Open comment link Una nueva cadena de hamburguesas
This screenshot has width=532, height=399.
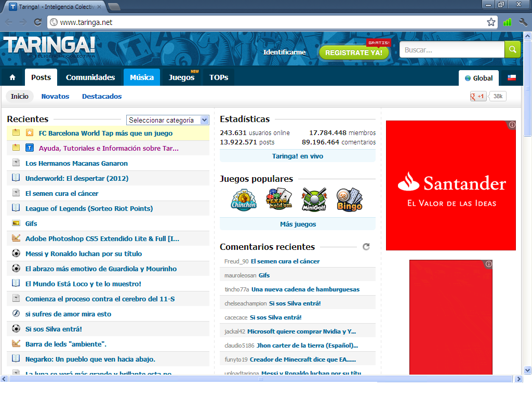305,289
